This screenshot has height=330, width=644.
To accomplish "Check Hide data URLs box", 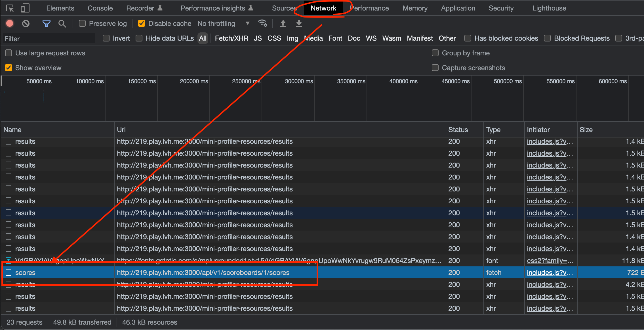I will point(139,38).
